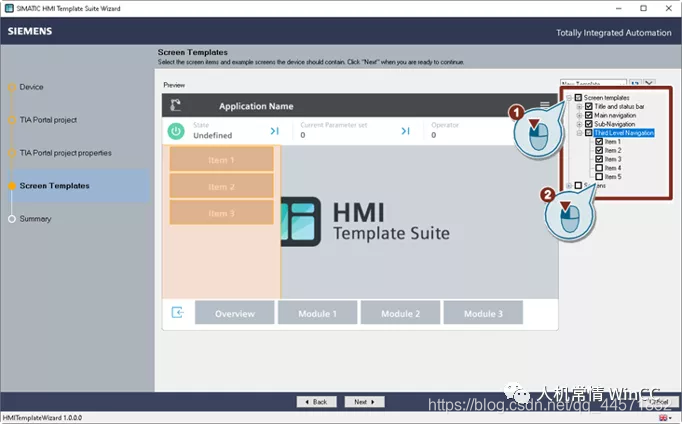The height and width of the screenshot is (424, 682).
Task: Click the Next button
Action: 364,402
